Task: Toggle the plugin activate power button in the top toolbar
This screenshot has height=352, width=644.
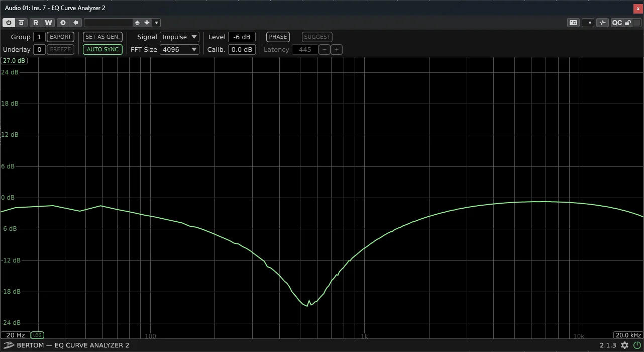Action: tap(9, 23)
